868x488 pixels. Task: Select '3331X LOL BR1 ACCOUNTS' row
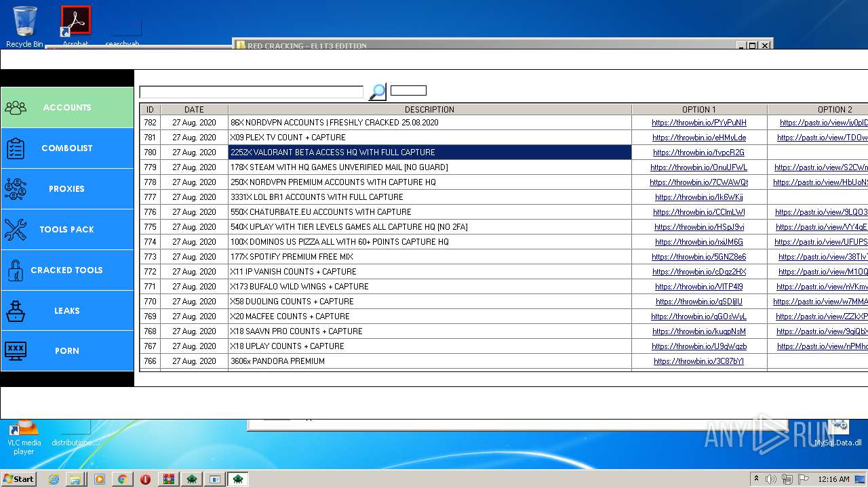430,197
